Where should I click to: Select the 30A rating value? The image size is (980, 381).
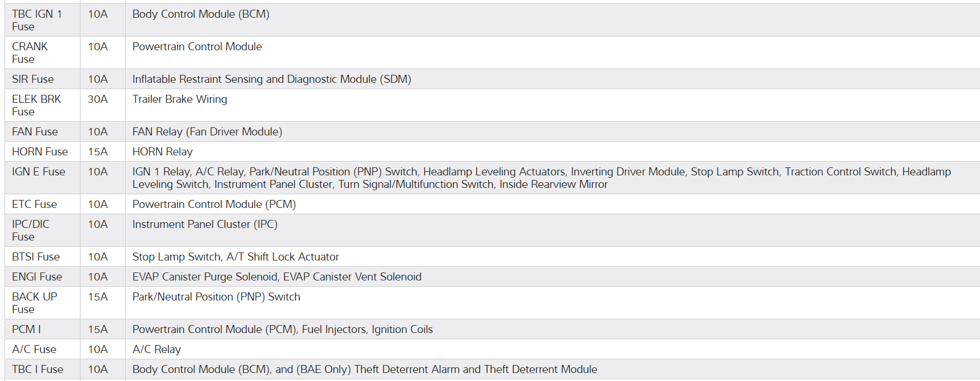point(98,99)
